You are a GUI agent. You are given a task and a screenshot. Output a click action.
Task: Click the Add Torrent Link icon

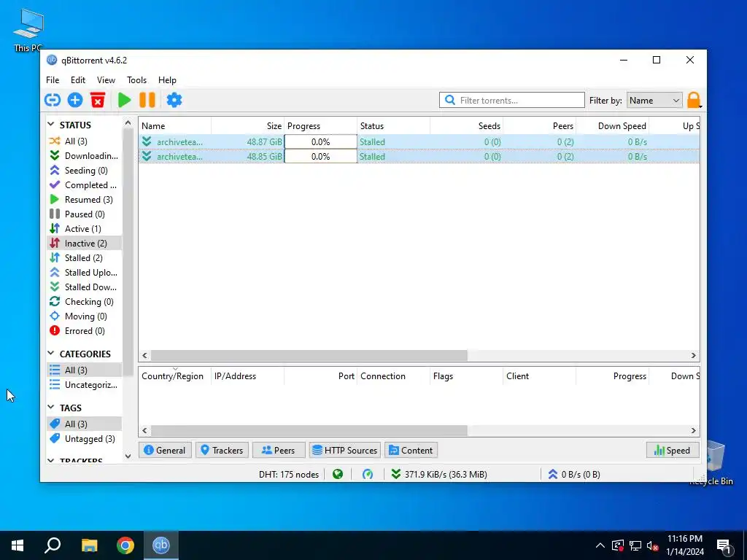point(53,100)
